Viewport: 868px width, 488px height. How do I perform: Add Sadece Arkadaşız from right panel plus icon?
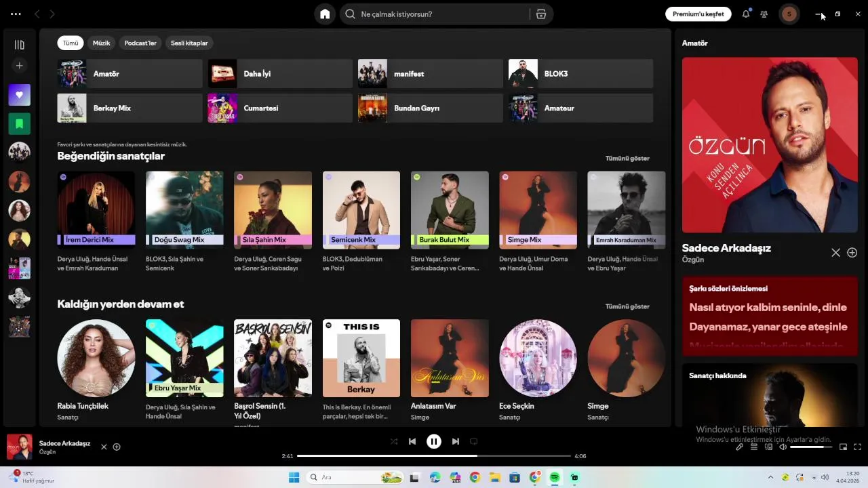coord(852,252)
